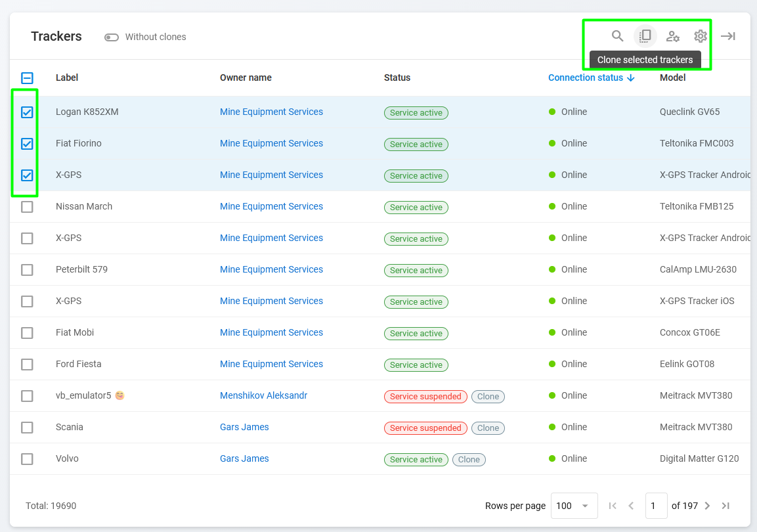Open the tracker search icon
The height and width of the screenshot is (532, 757).
617,36
